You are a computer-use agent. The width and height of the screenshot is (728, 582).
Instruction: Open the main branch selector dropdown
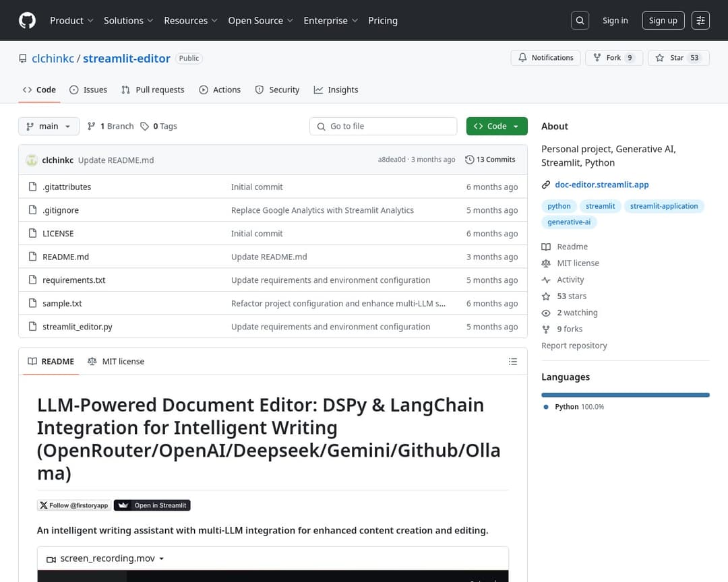(x=49, y=126)
